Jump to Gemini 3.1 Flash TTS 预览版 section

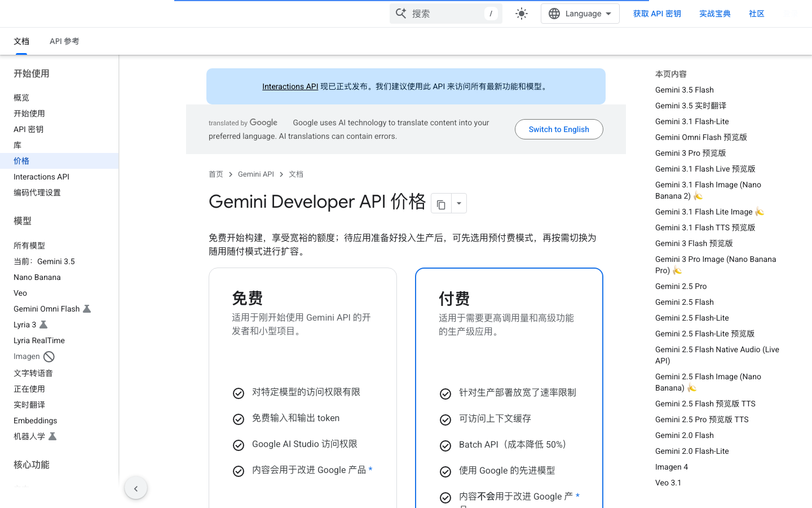click(x=705, y=227)
